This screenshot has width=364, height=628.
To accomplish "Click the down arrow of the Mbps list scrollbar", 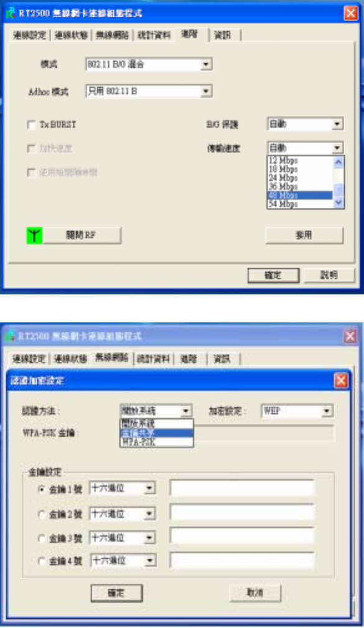I will 338,203.
